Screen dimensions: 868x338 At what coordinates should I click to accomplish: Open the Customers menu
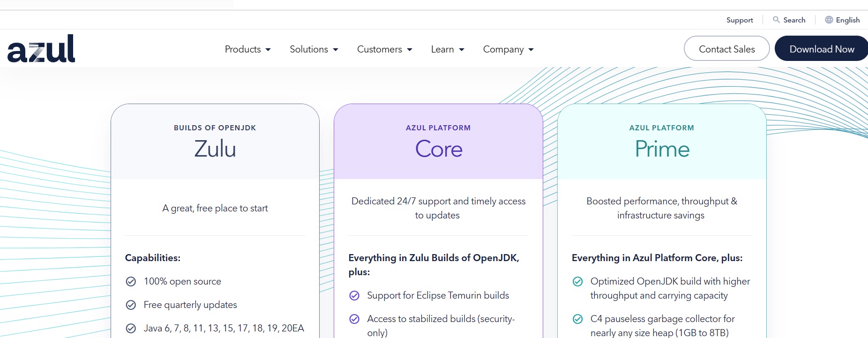(385, 49)
